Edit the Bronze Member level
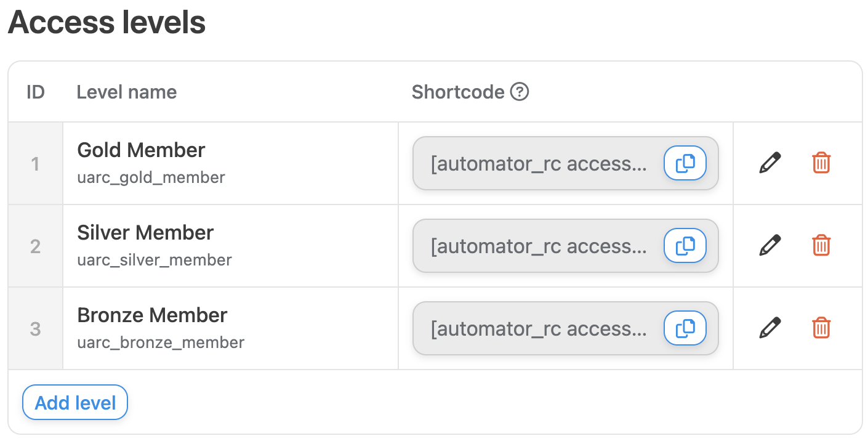 click(x=770, y=328)
